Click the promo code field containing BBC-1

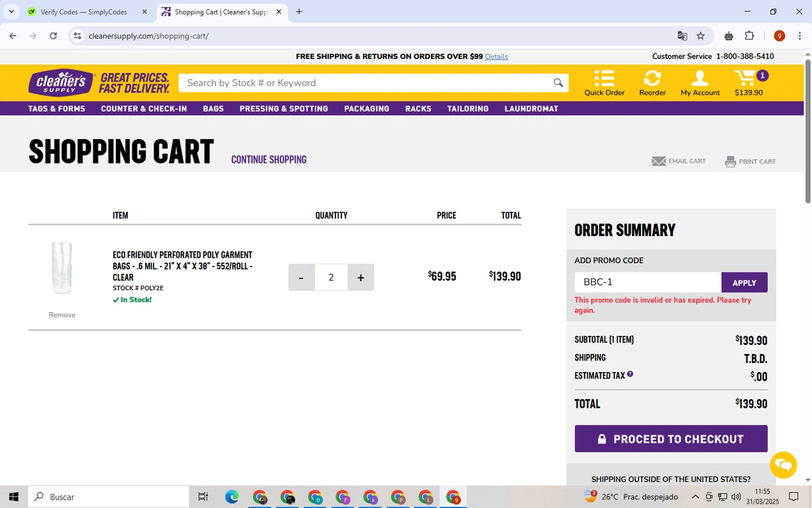coord(648,282)
